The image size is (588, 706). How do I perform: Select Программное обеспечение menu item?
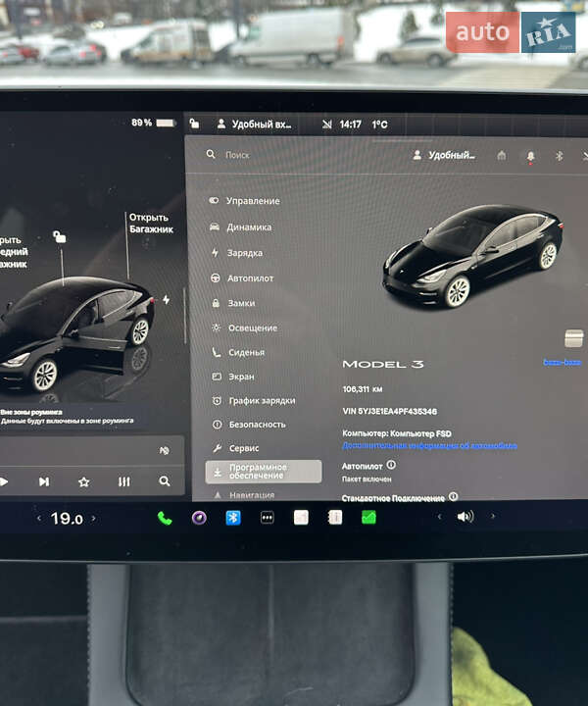pyautogui.click(x=264, y=472)
